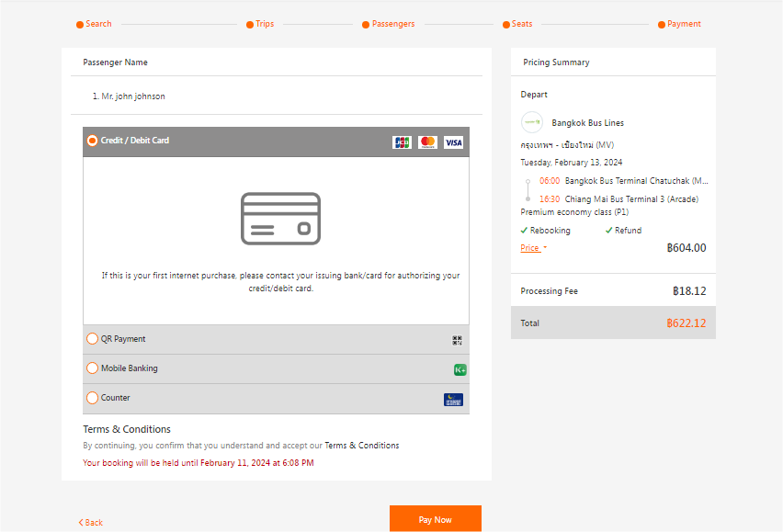The width and height of the screenshot is (783, 532).
Task: Select the Credit / Debit Card radio option
Action: (92, 141)
